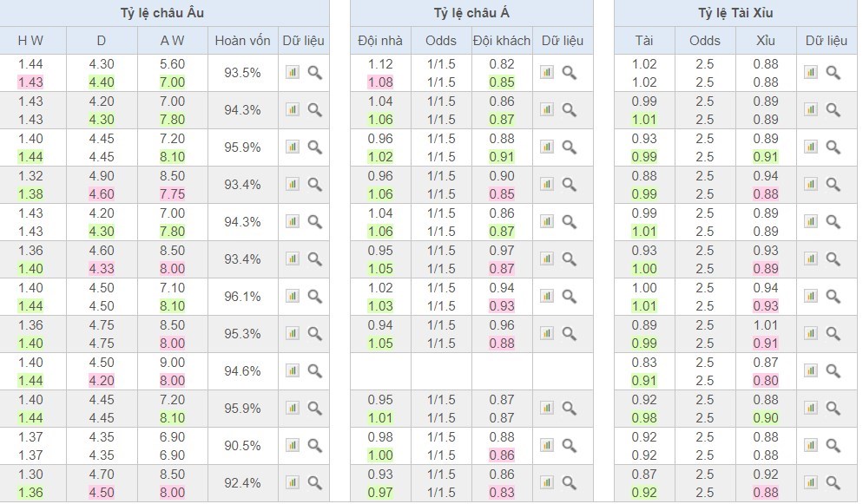Select the Tỷ lệ châu Á table header
This screenshot has height=504, width=863.
point(471,13)
